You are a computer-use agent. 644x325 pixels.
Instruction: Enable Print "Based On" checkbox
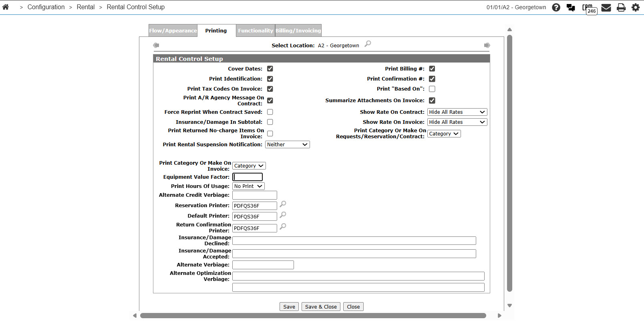coord(432,89)
